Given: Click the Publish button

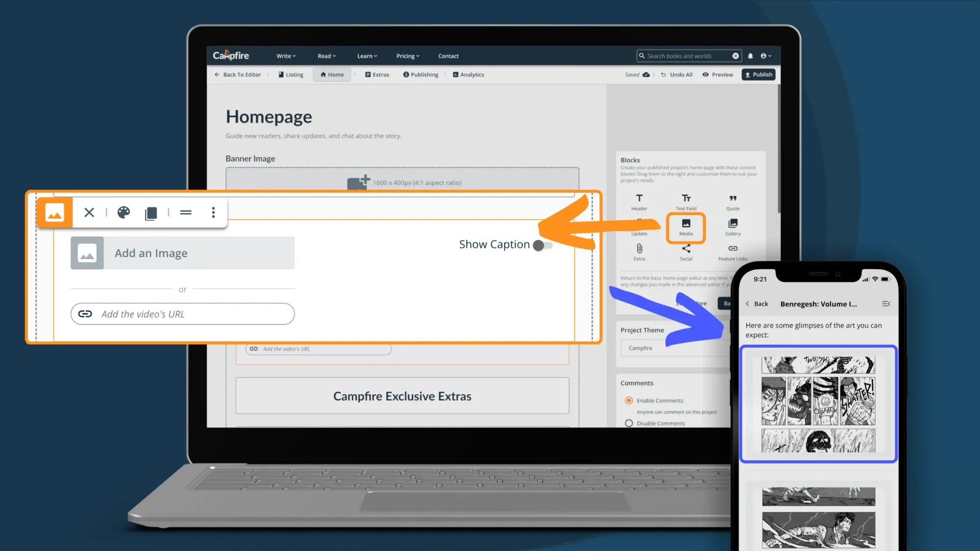Looking at the screenshot, I should click(758, 74).
